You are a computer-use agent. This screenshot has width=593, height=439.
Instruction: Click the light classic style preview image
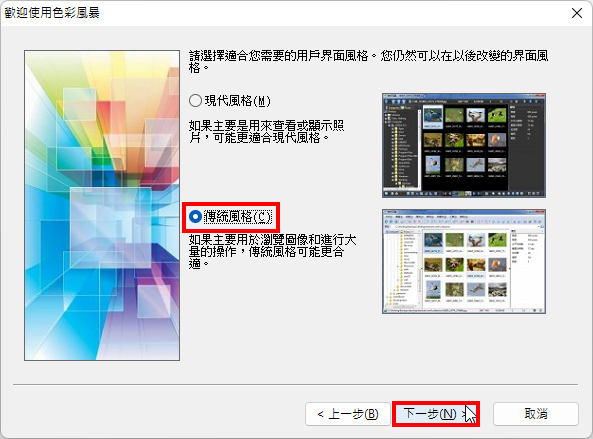coord(464,261)
